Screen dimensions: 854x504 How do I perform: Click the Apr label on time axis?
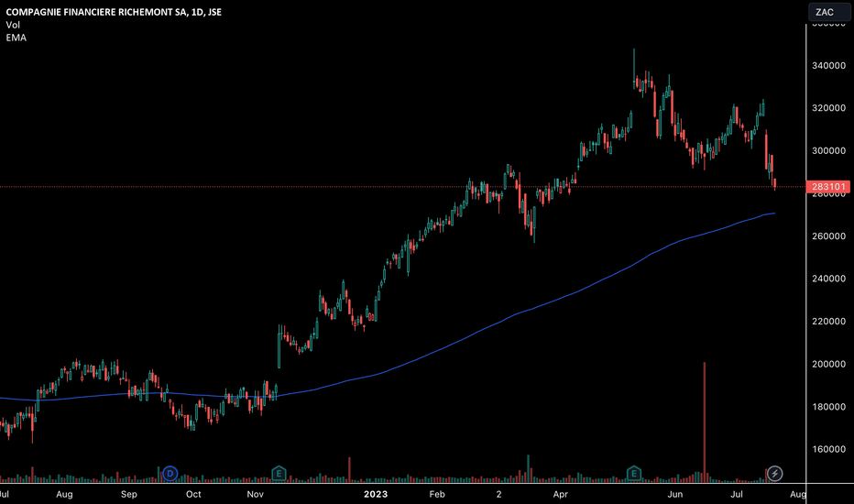561,494
